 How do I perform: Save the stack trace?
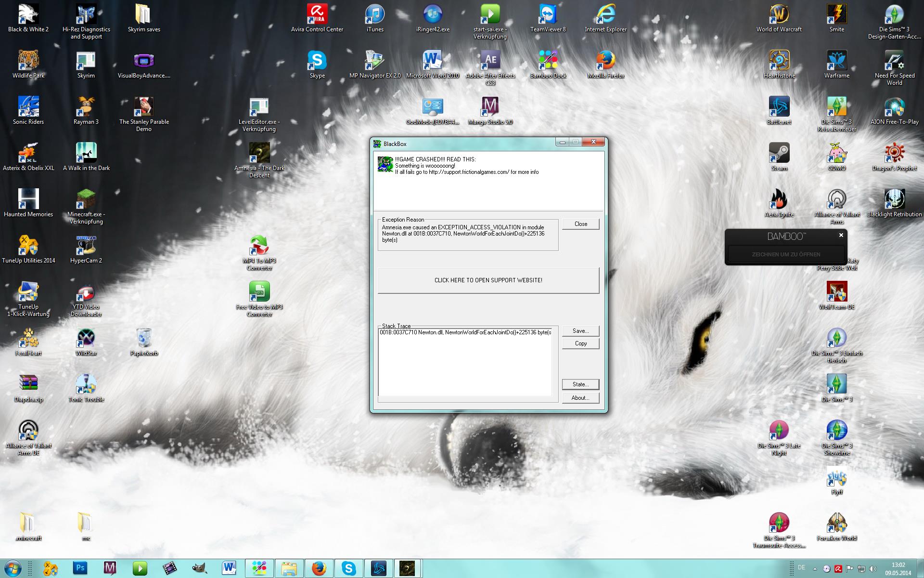click(x=580, y=331)
